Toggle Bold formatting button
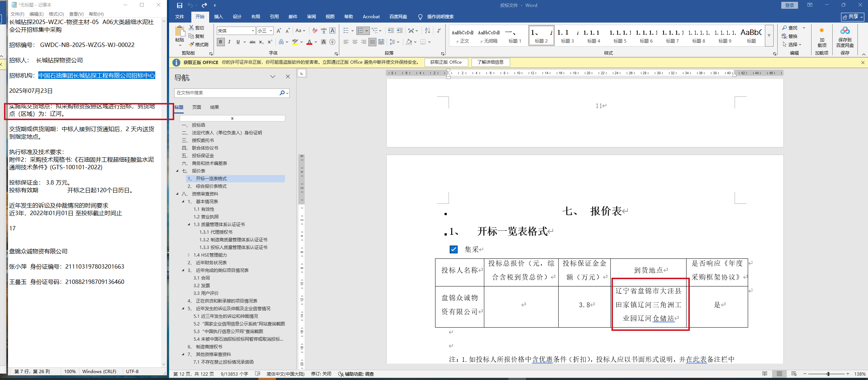 tap(220, 42)
